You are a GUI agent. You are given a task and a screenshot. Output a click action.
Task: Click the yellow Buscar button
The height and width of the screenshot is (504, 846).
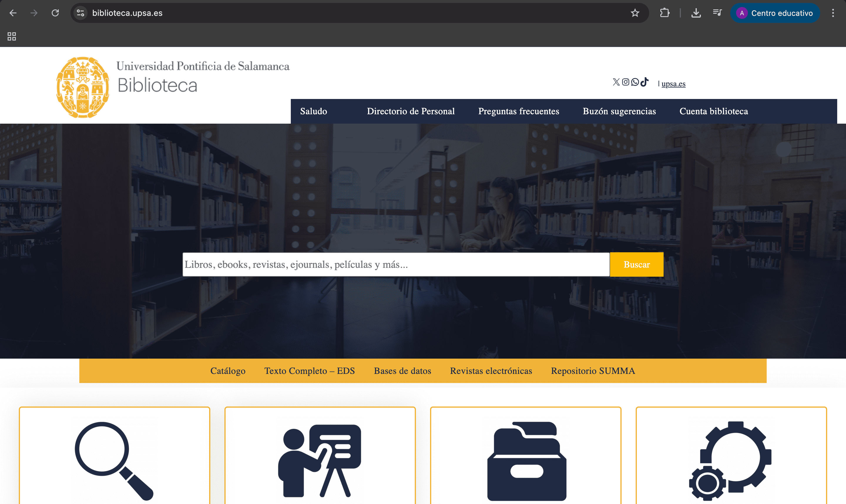click(x=637, y=264)
